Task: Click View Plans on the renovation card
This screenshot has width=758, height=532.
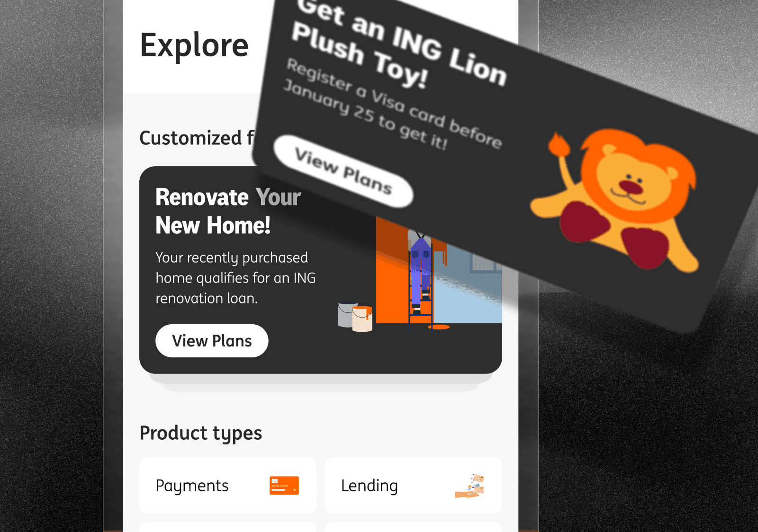Action: (x=212, y=341)
